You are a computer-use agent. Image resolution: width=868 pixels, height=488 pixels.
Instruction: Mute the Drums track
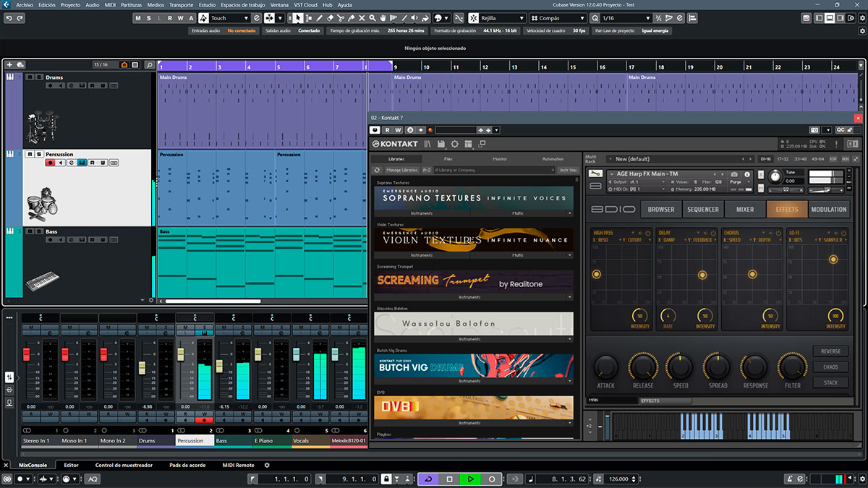(30, 77)
